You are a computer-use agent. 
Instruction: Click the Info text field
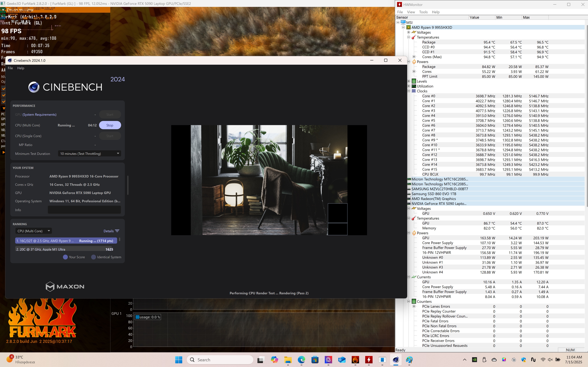pos(84,210)
